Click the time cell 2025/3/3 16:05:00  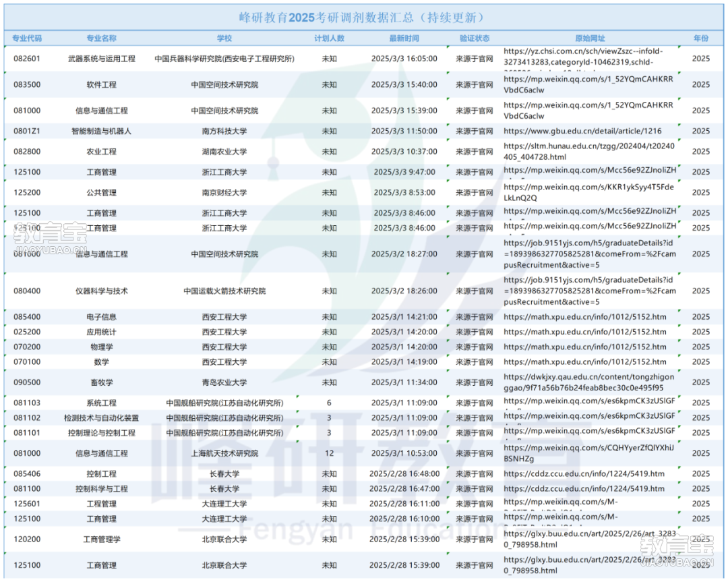point(404,59)
